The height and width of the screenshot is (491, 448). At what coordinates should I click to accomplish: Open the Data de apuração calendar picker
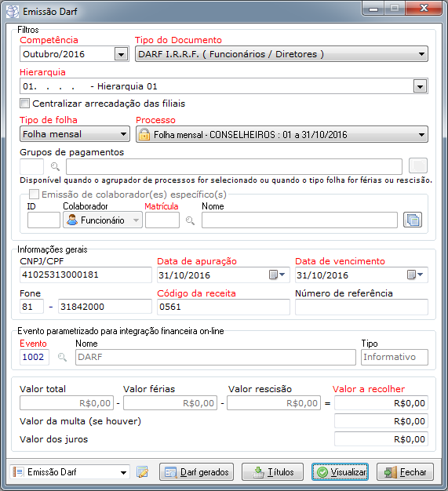pos(277,275)
